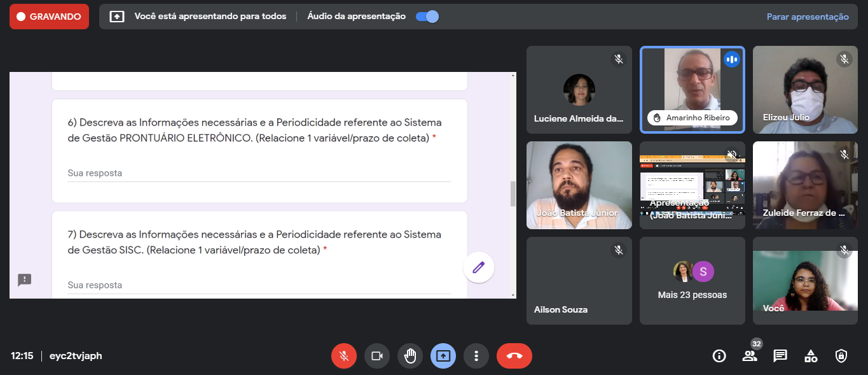Unmute the microphone in the call bar

tap(344, 356)
